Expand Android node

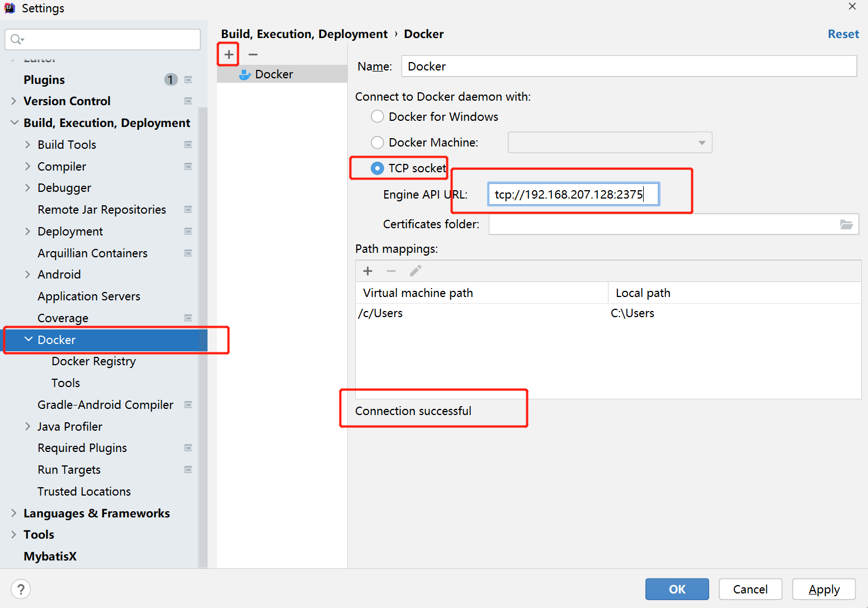coord(27,275)
